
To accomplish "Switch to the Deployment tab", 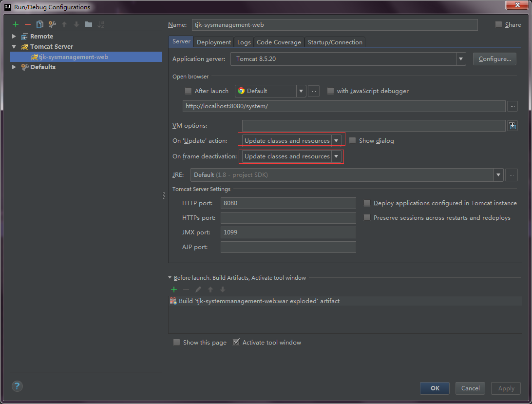I will (214, 42).
